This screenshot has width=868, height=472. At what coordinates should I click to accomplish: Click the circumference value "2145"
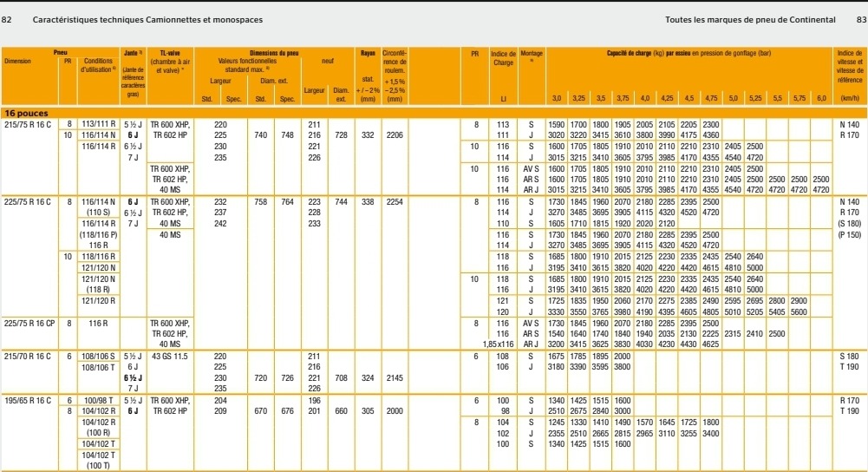395,378
